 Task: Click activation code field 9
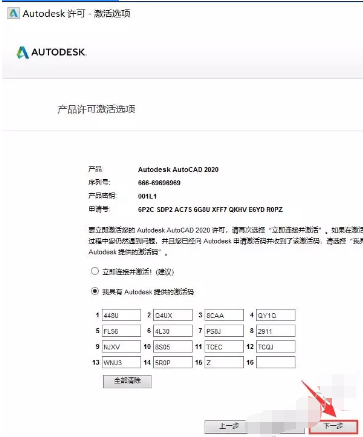pos(121,347)
